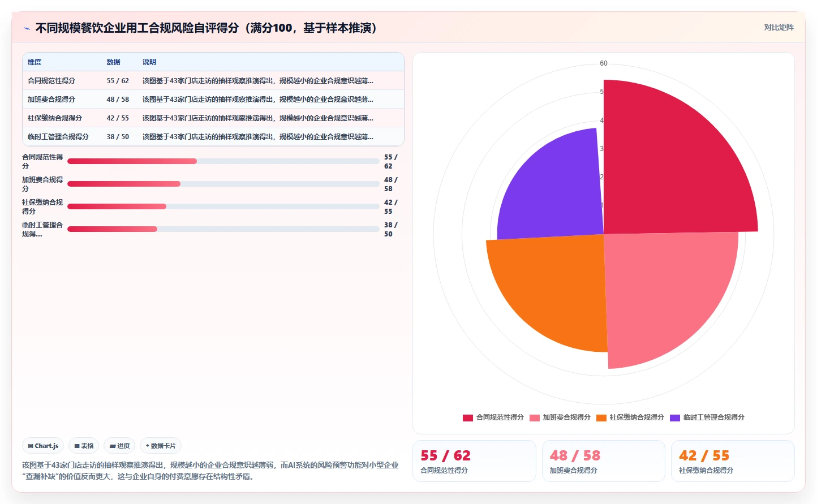
Task: Click the 38 / 50 table cell
Action: pos(118,137)
